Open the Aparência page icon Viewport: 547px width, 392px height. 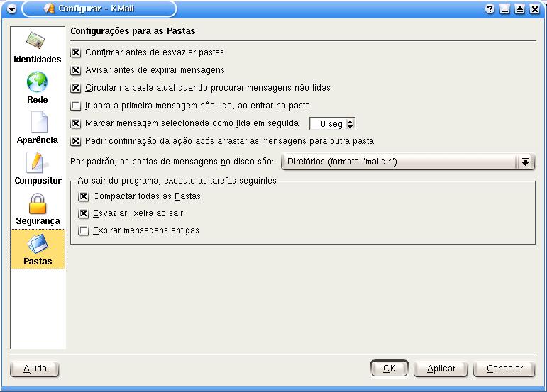point(37,123)
